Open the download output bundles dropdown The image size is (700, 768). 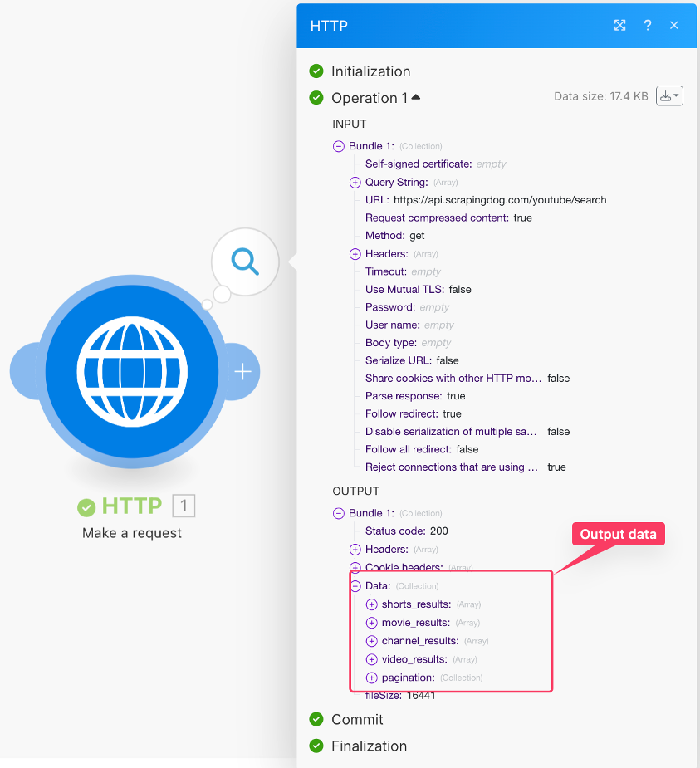click(x=669, y=96)
